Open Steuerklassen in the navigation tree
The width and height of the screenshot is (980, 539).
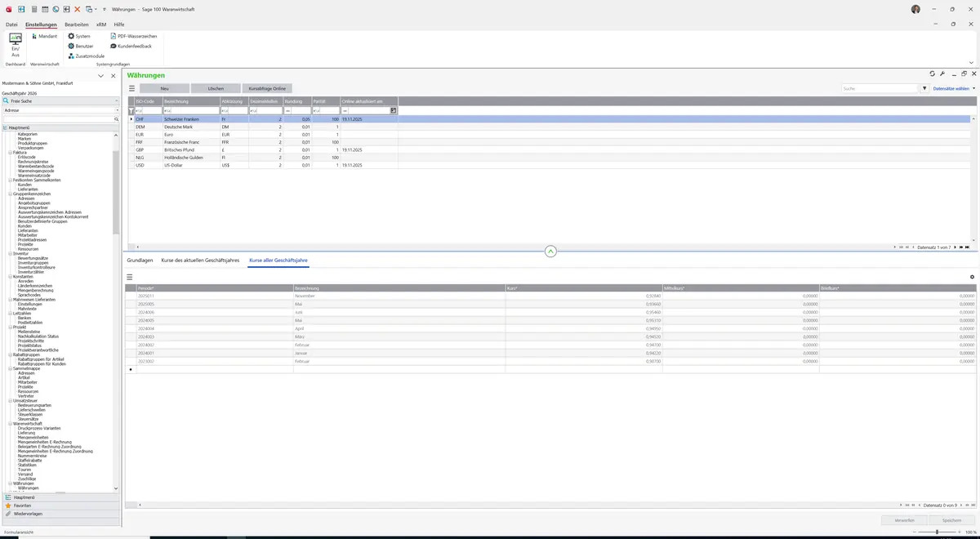tap(30, 414)
